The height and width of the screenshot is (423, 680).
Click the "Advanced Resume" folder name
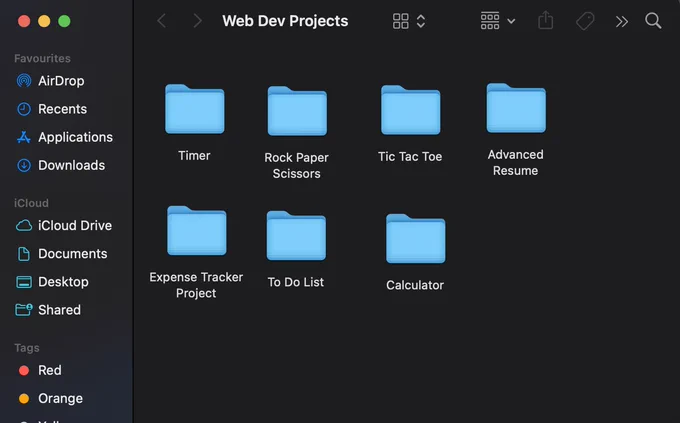pyautogui.click(x=516, y=163)
